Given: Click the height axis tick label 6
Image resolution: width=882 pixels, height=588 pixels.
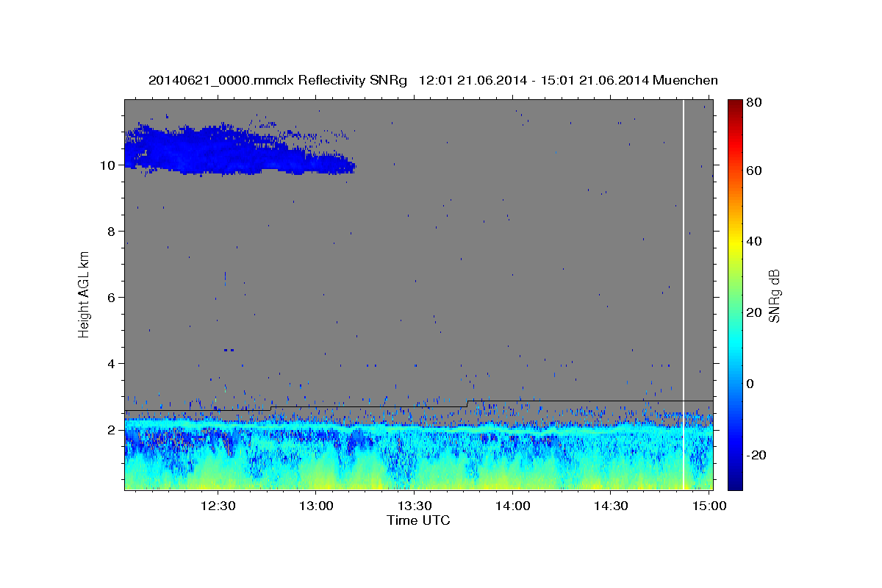Looking at the screenshot, I should pyautogui.click(x=110, y=298).
